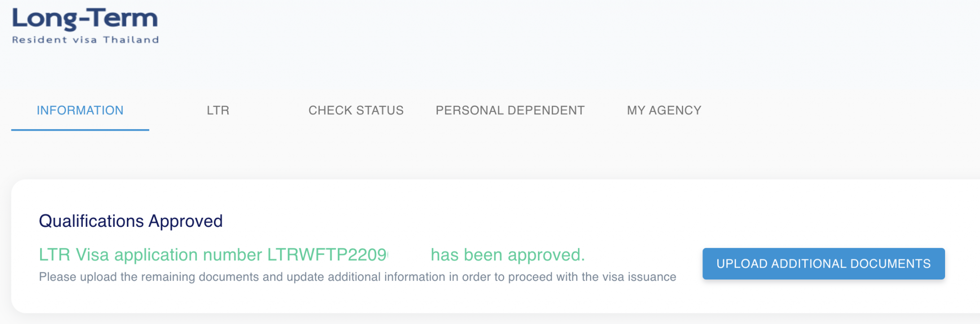980x324 pixels.
Task: Click the Long-Term logo wordmark
Action: tap(85, 19)
